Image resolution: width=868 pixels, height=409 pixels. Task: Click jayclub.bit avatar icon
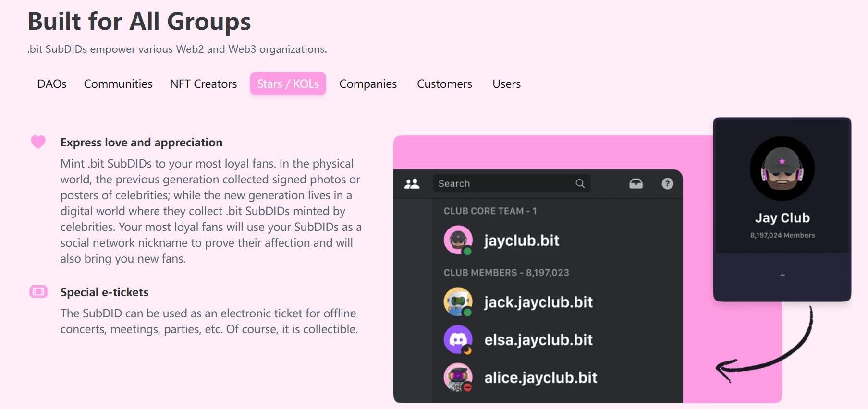(458, 240)
